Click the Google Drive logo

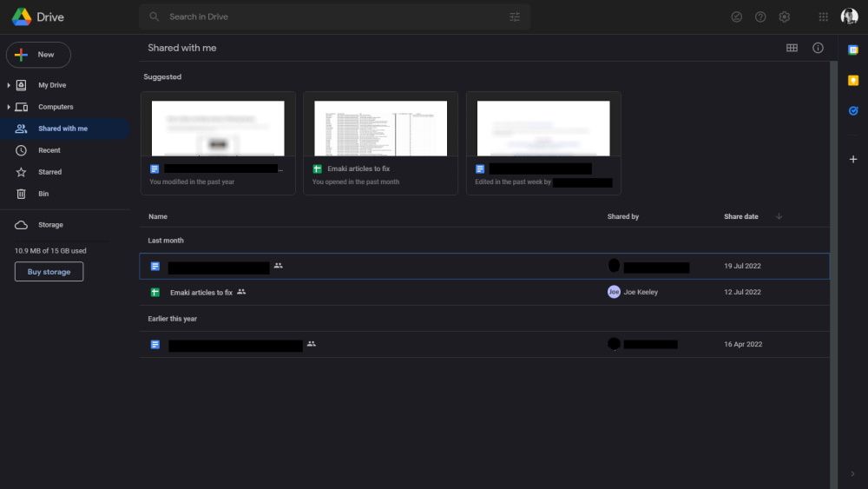[22, 17]
